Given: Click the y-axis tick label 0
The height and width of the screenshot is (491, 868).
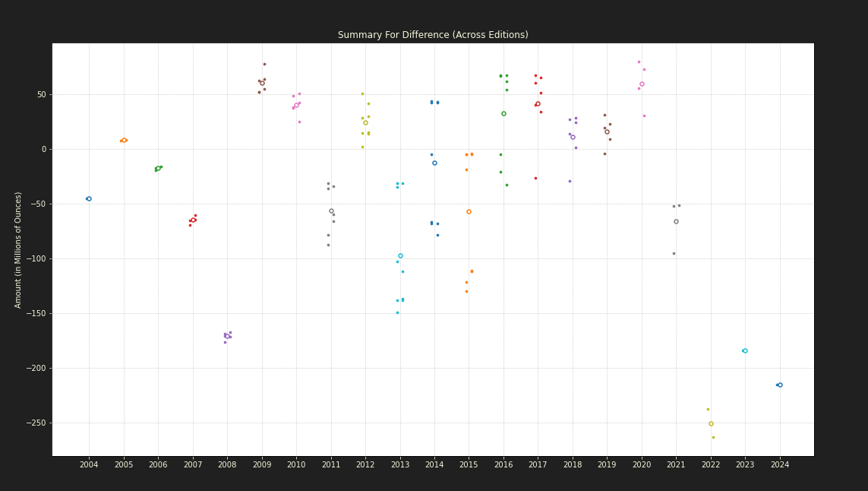Looking at the screenshot, I should click(44, 150).
